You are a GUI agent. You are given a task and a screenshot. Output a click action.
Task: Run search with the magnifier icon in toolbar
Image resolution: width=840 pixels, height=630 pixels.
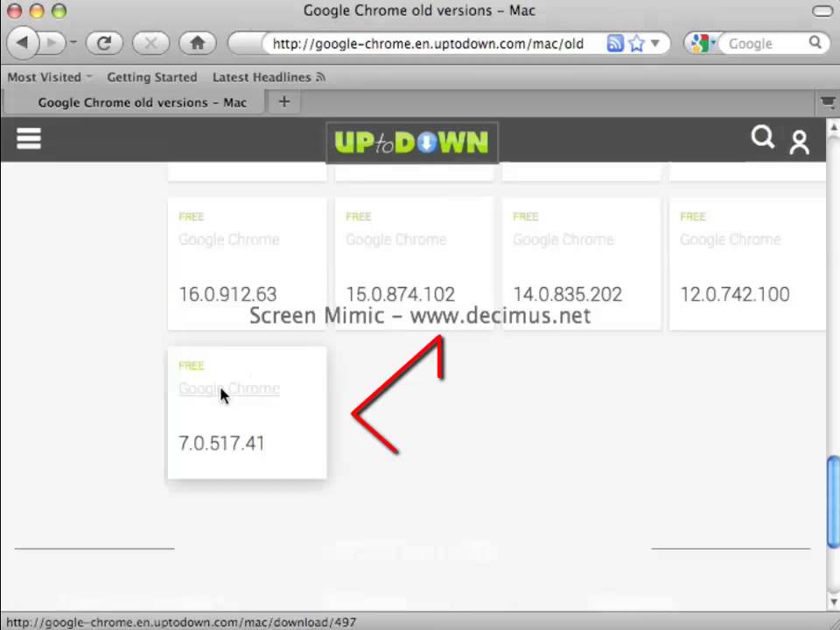(x=815, y=42)
